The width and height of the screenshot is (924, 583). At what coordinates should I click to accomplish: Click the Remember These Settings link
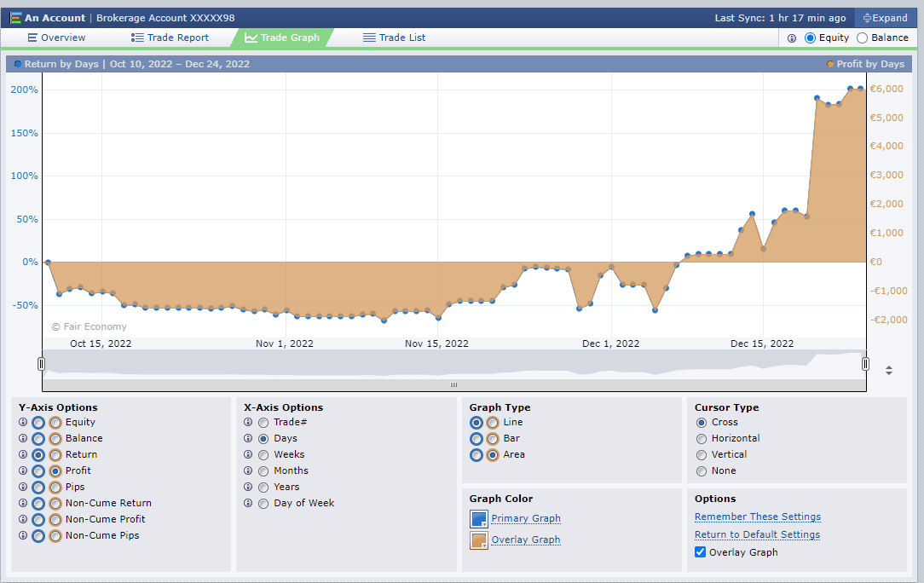(x=757, y=517)
